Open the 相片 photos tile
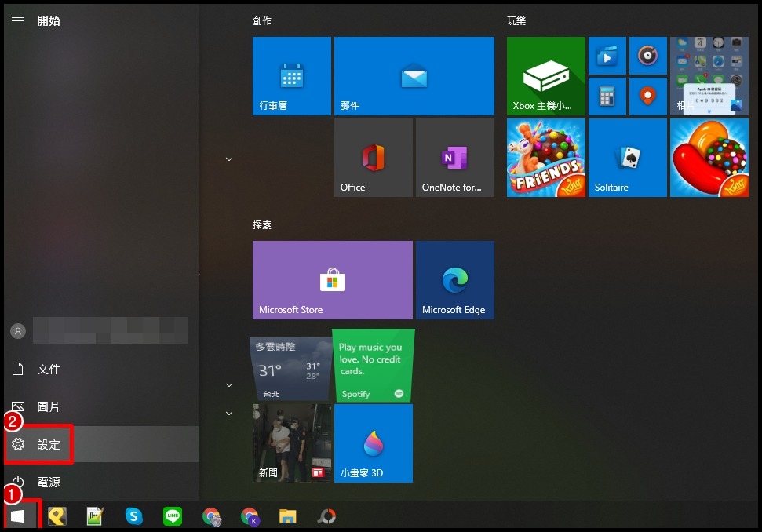This screenshot has width=762, height=532. pos(709,76)
